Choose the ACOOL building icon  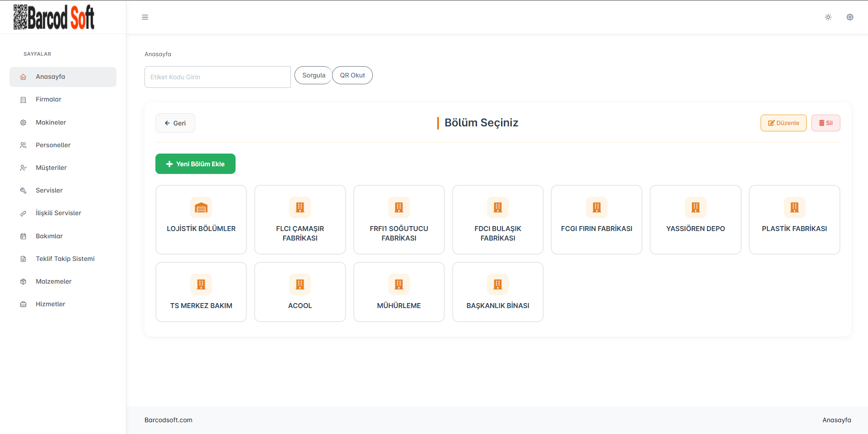tap(300, 285)
